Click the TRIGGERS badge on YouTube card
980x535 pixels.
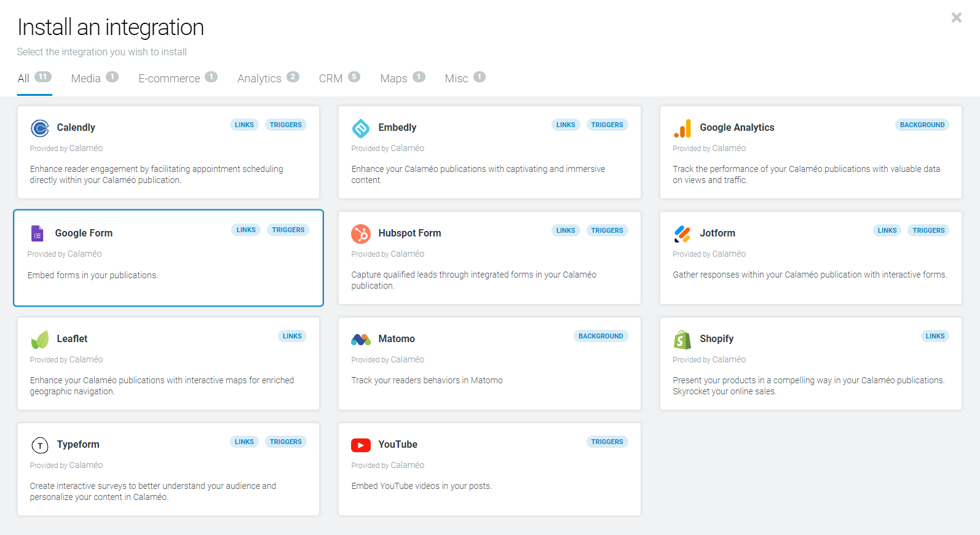[x=607, y=442]
